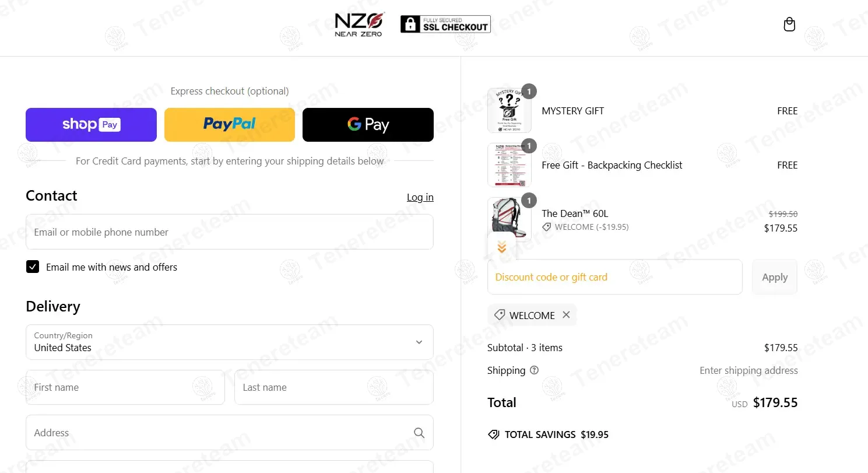Open the shopping bag cart icon
Image resolution: width=868 pixels, height=473 pixels.
point(789,24)
